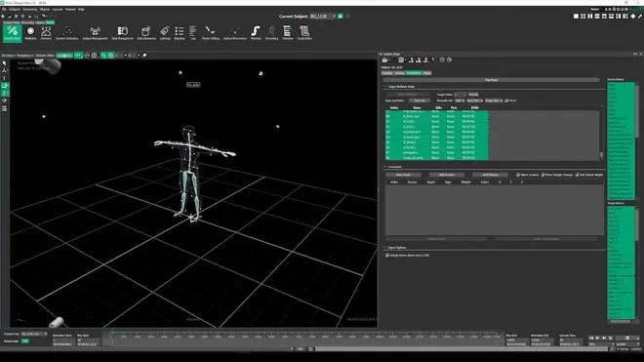Click the Pop Mode button
The width and height of the screenshot is (644, 362).
[491, 80]
